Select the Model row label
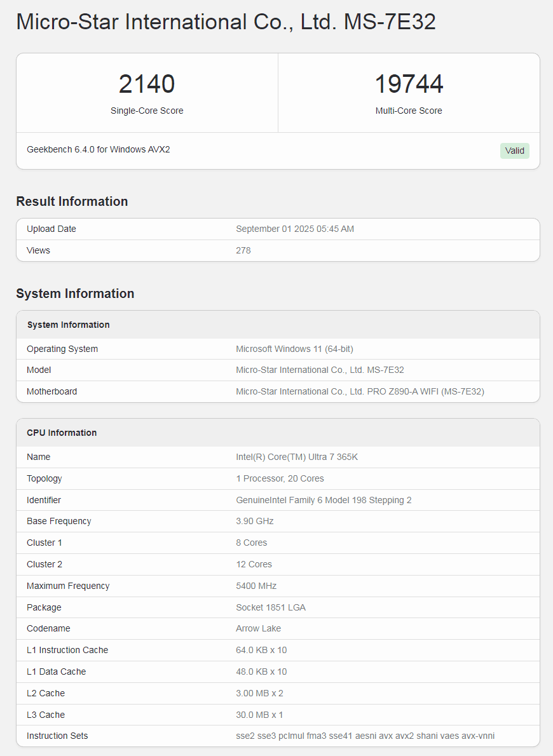 pos(39,370)
